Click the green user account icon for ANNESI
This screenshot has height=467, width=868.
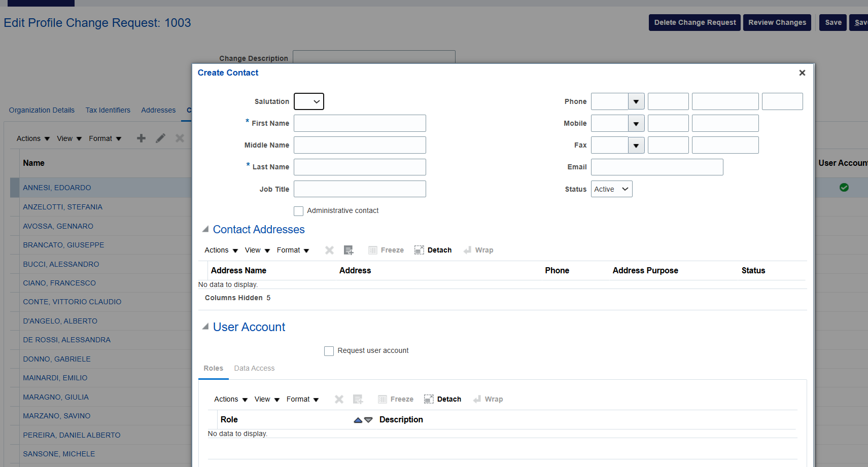[x=844, y=187]
